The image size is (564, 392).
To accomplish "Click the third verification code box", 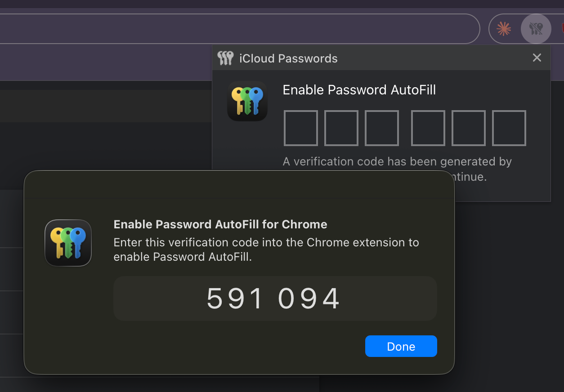I will coord(381,128).
